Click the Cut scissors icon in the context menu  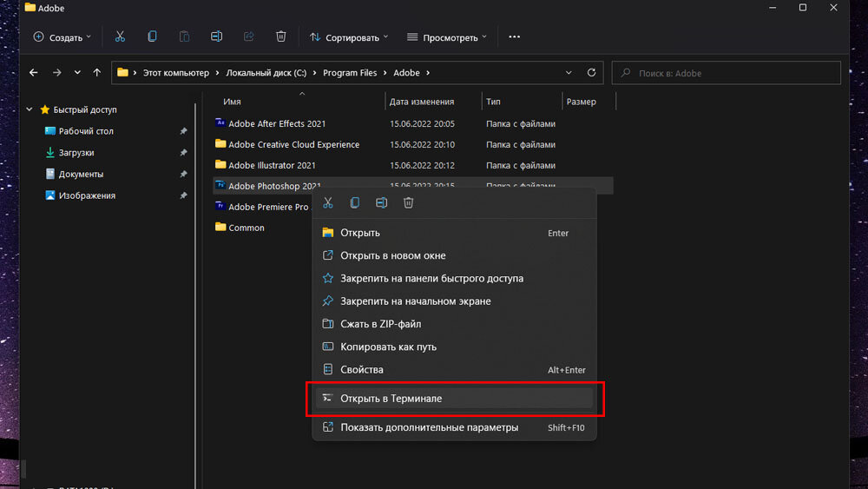tap(328, 202)
